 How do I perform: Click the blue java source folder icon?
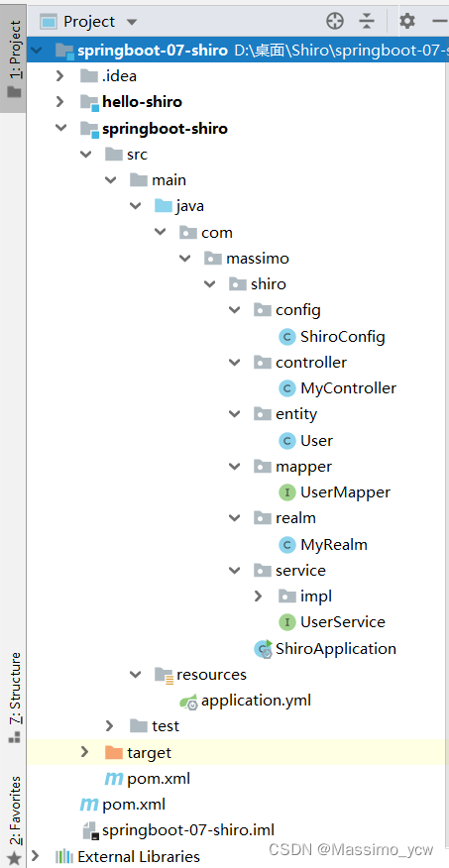coord(164,206)
